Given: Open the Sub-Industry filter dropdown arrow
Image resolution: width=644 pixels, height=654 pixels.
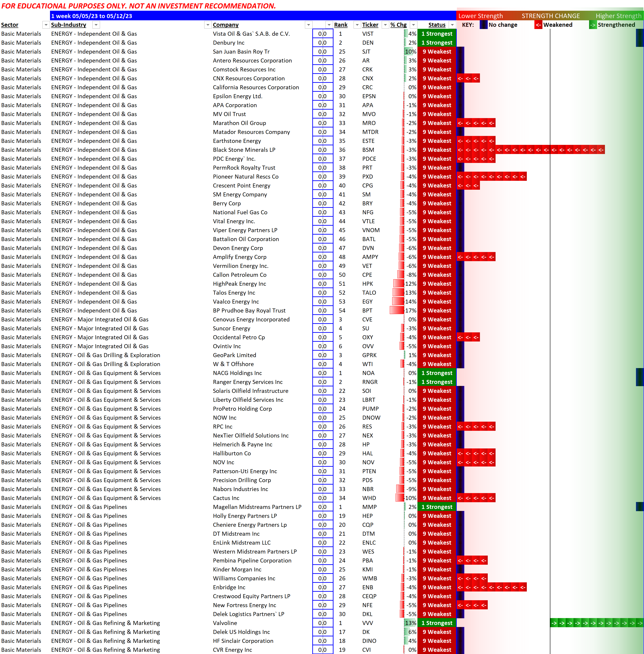Looking at the screenshot, I should (96, 25).
